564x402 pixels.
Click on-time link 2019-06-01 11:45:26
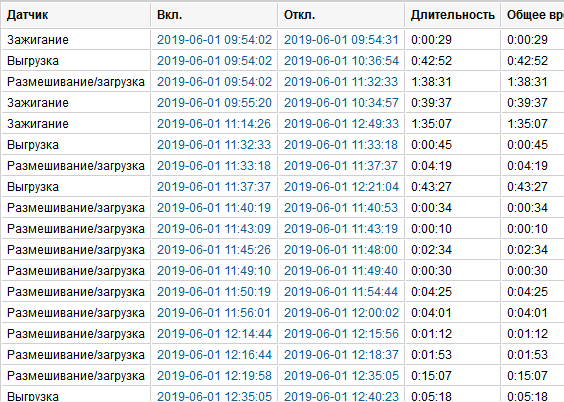(214, 250)
